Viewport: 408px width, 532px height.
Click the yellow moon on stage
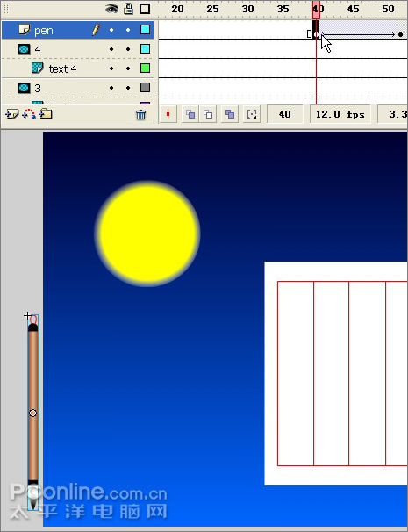pos(147,234)
